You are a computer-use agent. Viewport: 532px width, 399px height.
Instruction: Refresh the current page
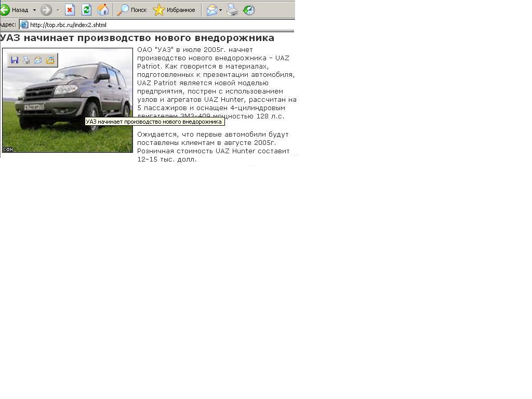click(x=86, y=10)
